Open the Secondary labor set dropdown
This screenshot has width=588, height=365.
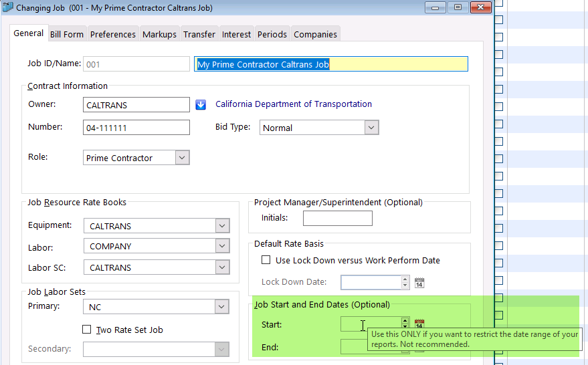coord(221,349)
